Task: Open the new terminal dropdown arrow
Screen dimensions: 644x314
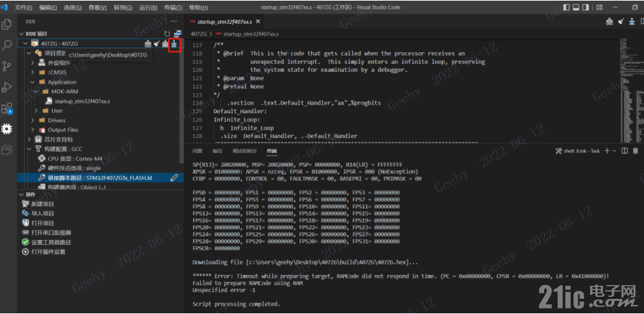Action: click(x=615, y=151)
